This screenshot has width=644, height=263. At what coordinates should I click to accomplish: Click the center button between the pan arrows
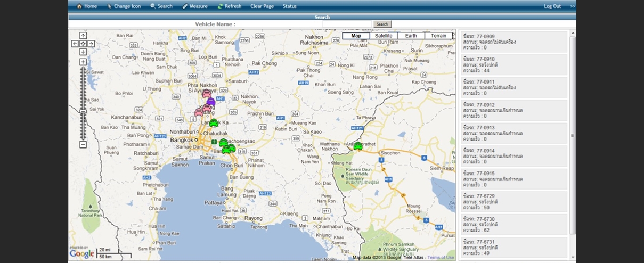pos(83,44)
